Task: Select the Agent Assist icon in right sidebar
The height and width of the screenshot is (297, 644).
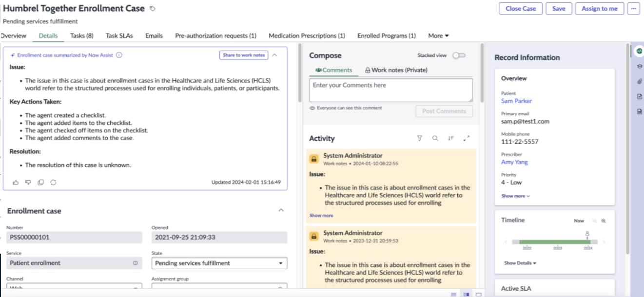Action: 639,50
